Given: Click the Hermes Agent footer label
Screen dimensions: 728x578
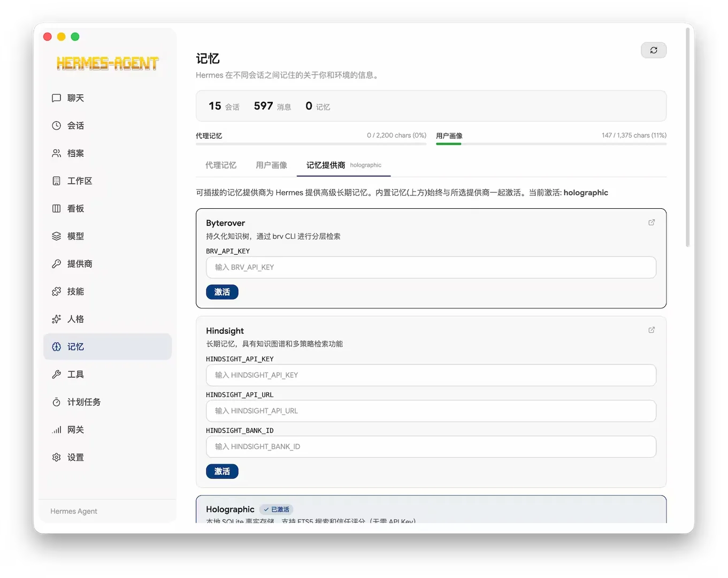Looking at the screenshot, I should point(74,511).
